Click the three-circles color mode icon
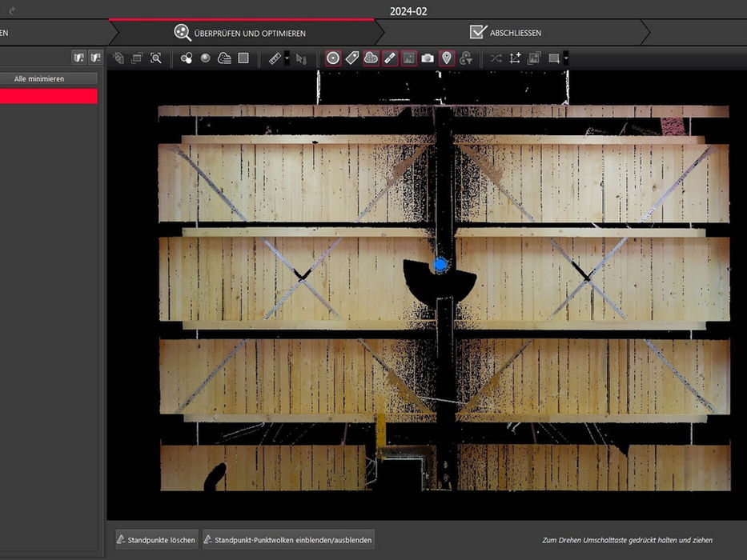 click(187, 58)
